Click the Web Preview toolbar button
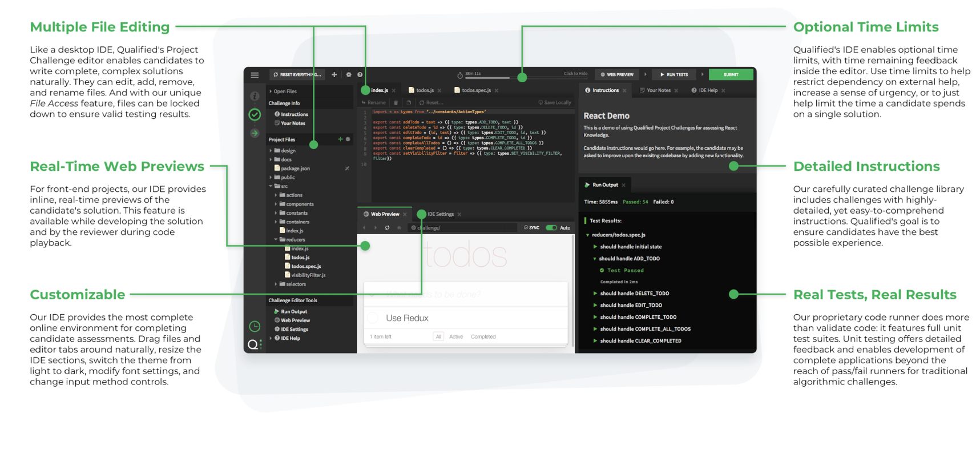The height and width of the screenshot is (457, 980). click(x=617, y=75)
